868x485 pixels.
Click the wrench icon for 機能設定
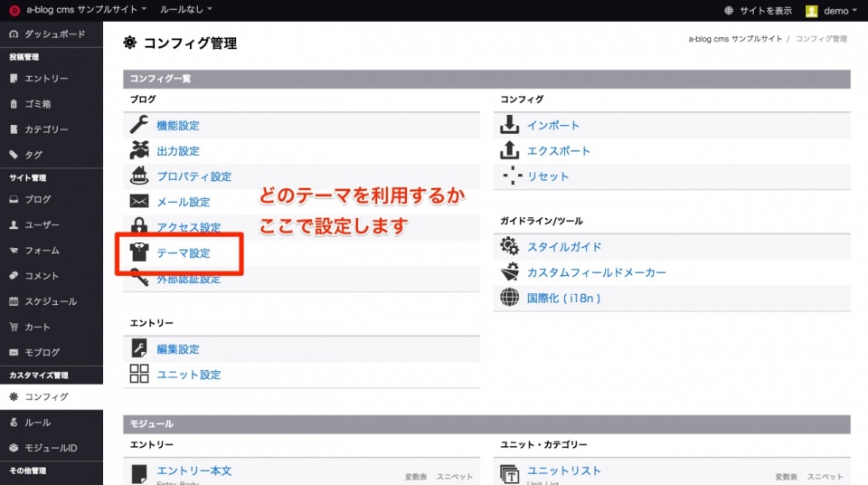(x=139, y=125)
